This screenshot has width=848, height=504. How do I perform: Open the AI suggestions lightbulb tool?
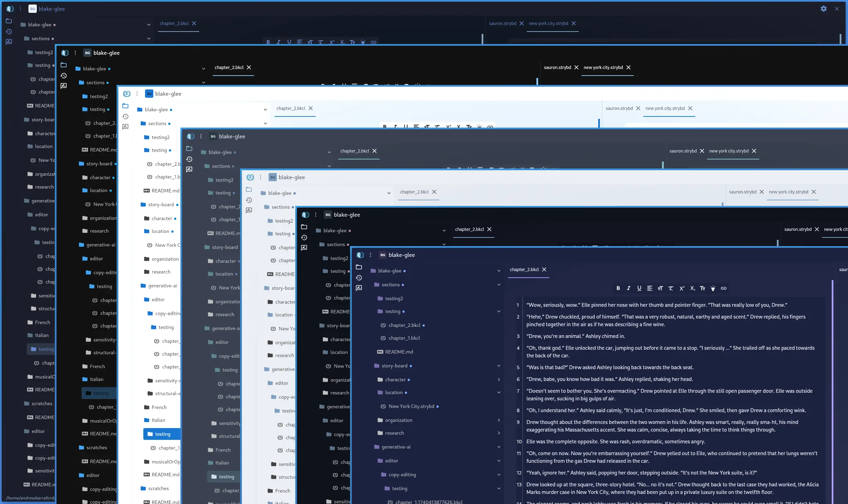(713, 288)
